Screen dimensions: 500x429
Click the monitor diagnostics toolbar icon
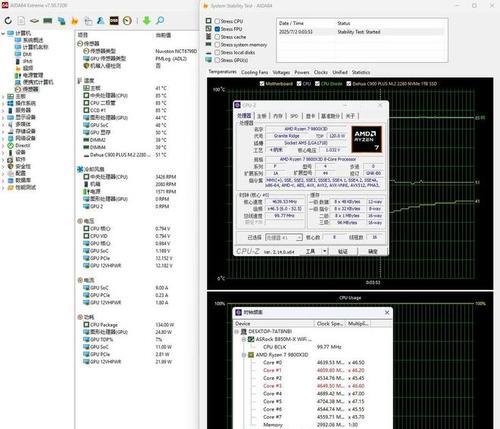(88, 21)
